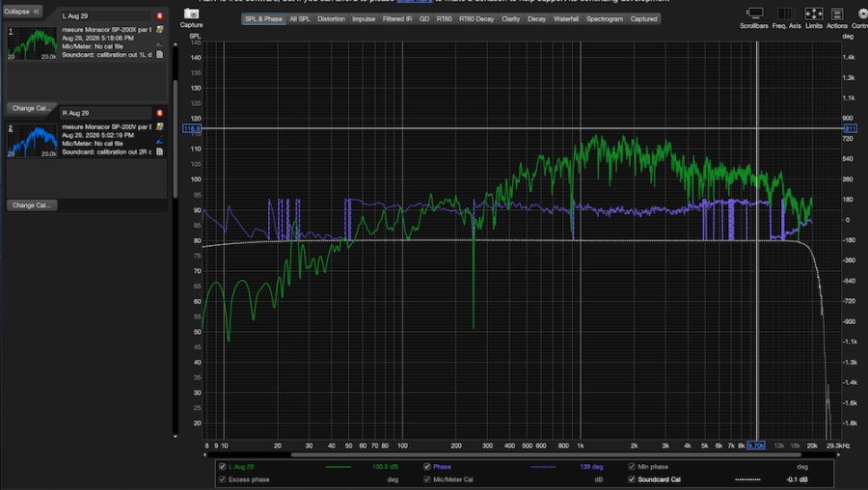Click white Soundcard Cal line sample in legend

point(747,479)
